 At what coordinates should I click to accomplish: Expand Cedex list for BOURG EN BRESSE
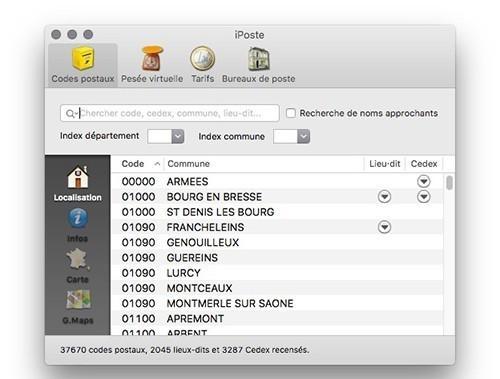(x=424, y=197)
